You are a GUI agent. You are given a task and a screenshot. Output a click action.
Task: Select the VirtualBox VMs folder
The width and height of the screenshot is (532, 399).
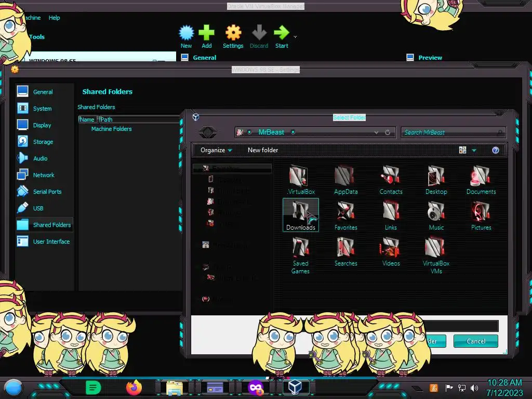(x=436, y=256)
